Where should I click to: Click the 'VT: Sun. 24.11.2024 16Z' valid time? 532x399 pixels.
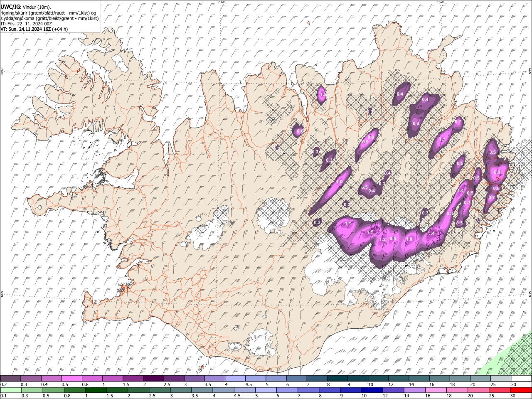tap(26, 29)
